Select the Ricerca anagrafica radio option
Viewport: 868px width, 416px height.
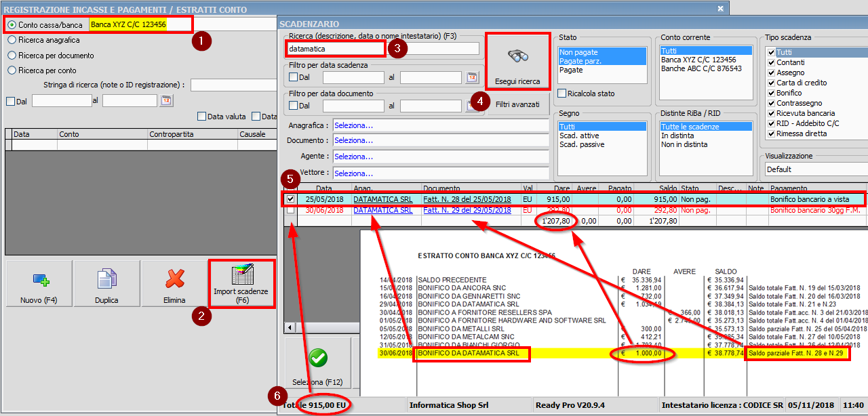click(x=12, y=40)
